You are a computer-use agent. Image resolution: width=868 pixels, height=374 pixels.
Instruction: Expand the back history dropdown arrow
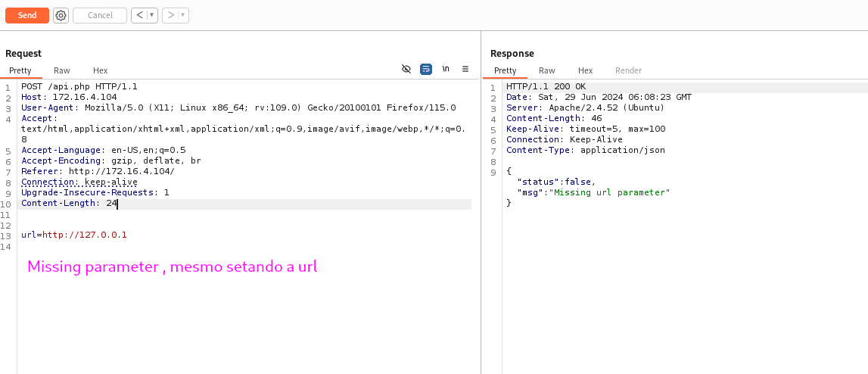pos(151,15)
